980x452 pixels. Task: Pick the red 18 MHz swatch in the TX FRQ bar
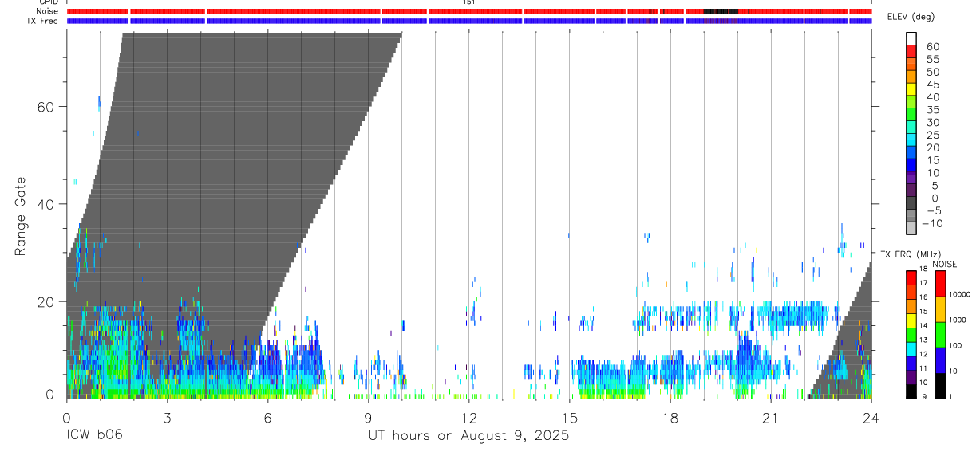(912, 277)
